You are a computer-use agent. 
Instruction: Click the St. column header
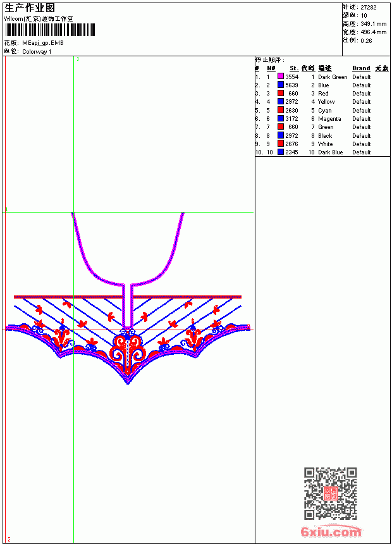point(294,68)
